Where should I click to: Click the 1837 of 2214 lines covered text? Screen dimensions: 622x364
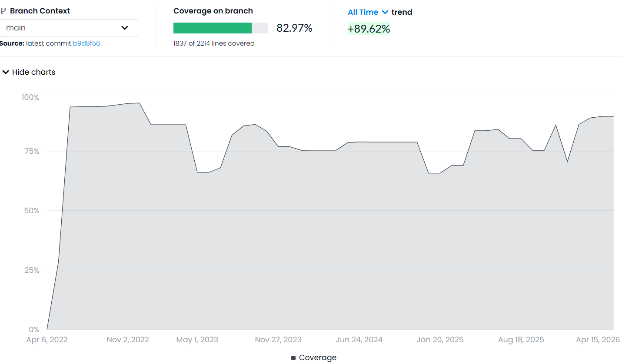214,43
